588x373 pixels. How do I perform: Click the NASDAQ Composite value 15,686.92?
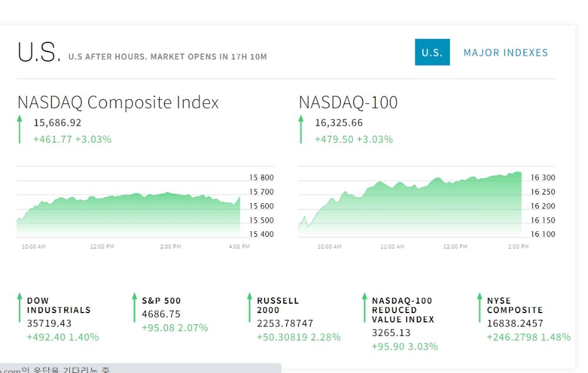tap(58, 123)
